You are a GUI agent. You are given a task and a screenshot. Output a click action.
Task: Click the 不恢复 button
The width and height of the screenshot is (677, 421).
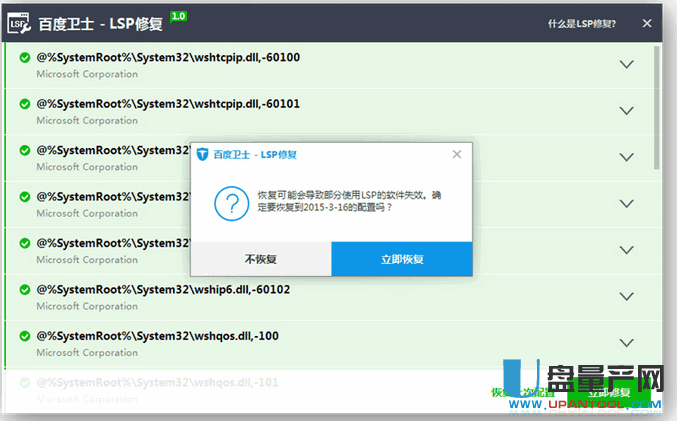[x=261, y=259]
